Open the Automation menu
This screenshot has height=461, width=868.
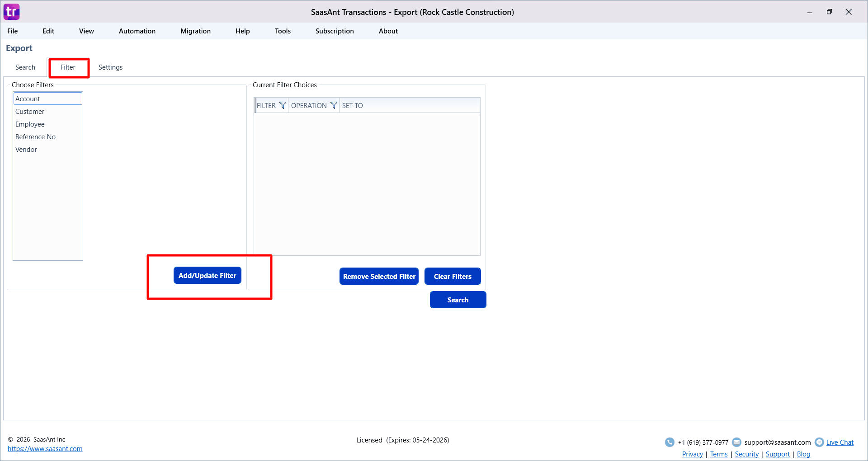(137, 31)
